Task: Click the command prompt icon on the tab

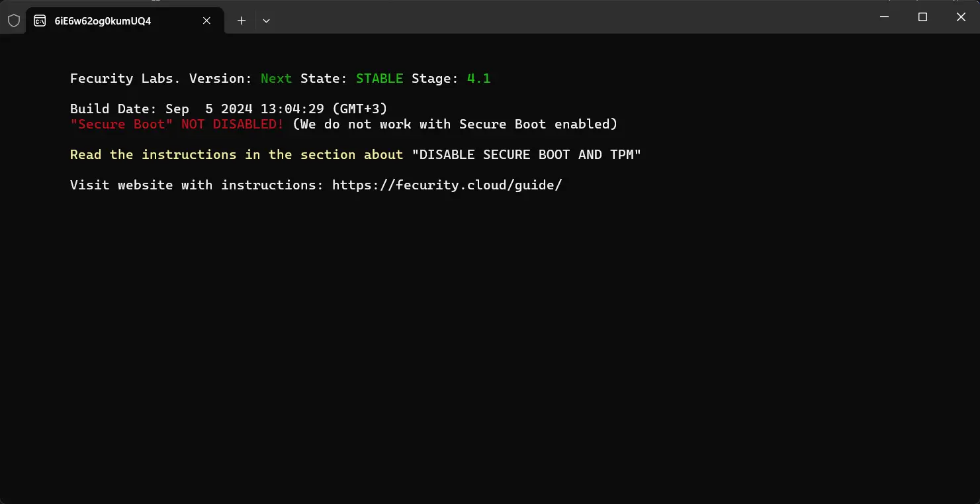Action: pos(40,21)
